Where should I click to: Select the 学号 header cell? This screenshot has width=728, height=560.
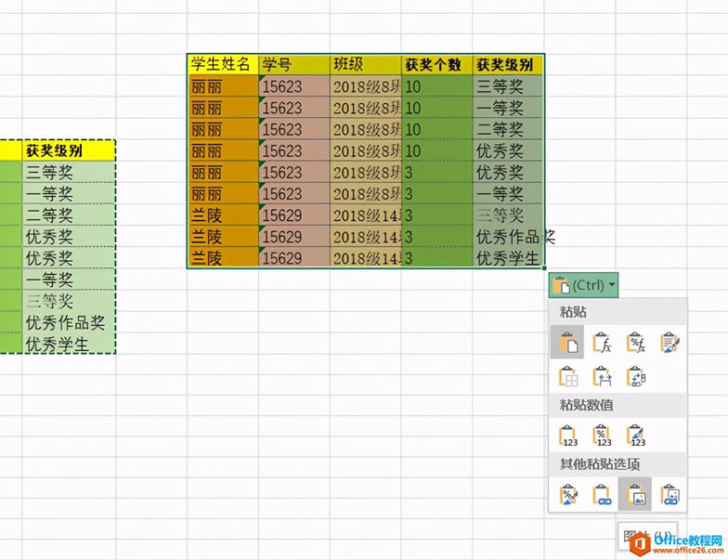click(294, 64)
